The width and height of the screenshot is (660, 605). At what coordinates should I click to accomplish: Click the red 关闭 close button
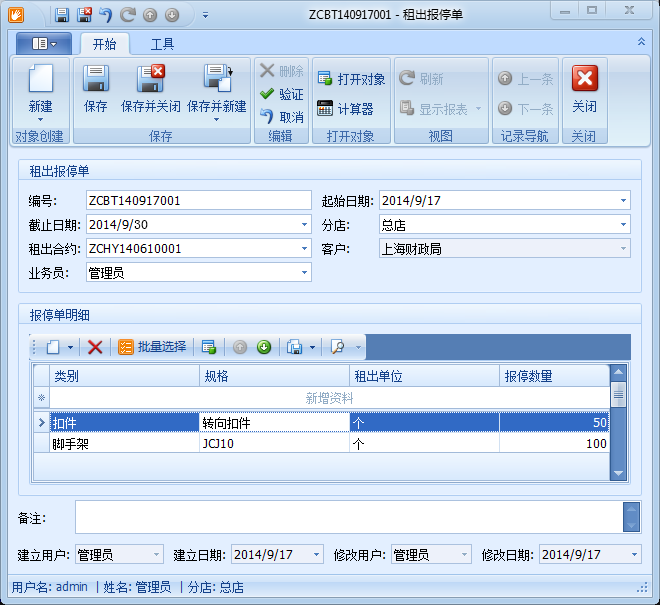(585, 89)
